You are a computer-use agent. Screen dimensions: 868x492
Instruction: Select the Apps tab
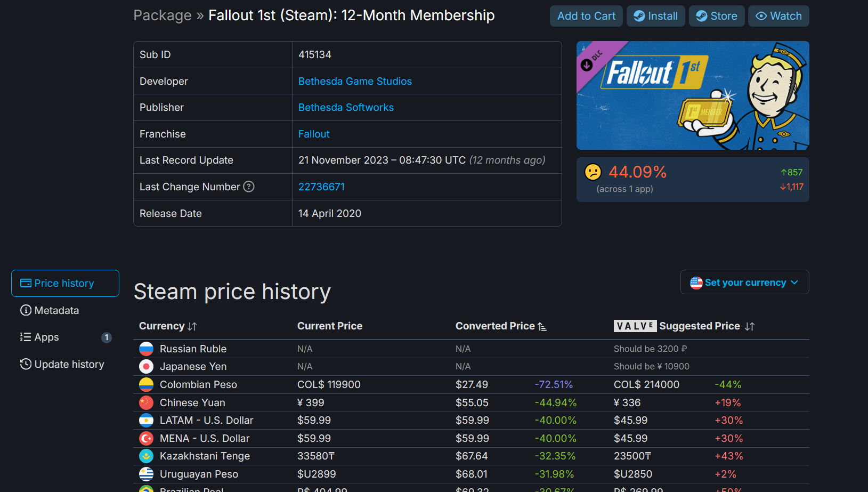click(65, 337)
